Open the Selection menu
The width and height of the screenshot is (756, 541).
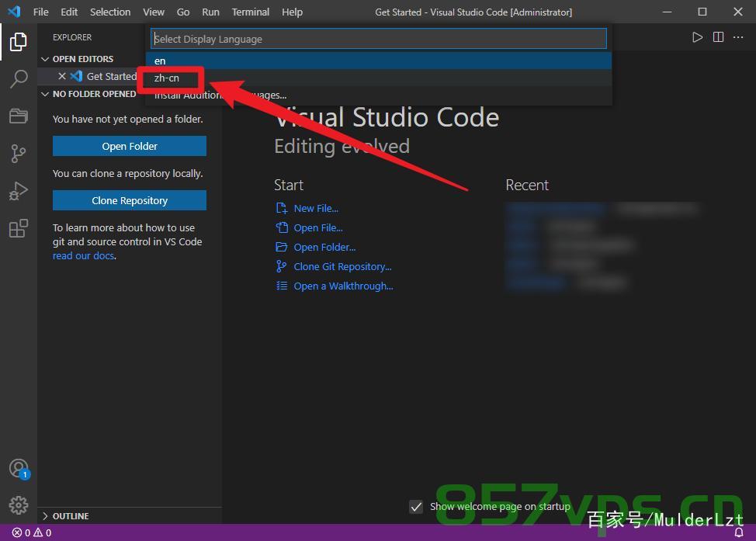(x=110, y=12)
